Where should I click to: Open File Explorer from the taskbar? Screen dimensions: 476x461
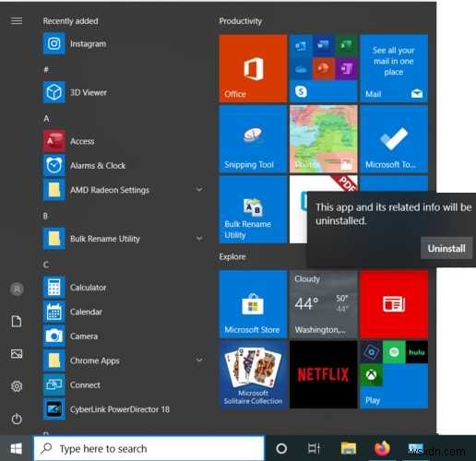pos(349,449)
